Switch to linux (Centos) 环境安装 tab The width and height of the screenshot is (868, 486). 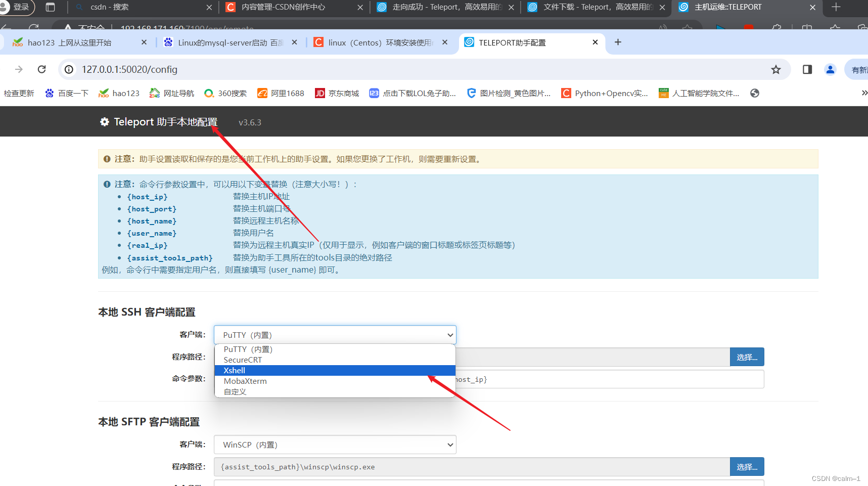click(380, 42)
